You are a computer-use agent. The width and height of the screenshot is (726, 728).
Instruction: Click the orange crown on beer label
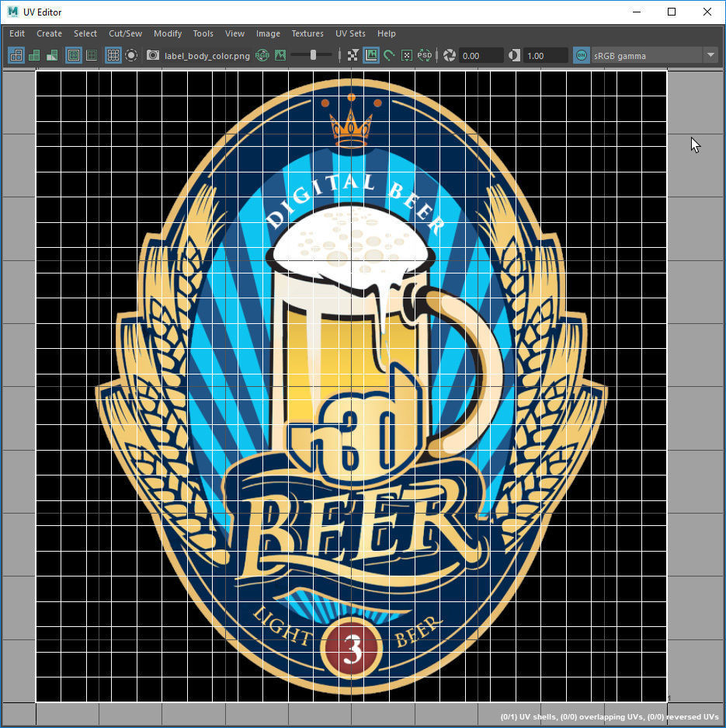point(351,122)
